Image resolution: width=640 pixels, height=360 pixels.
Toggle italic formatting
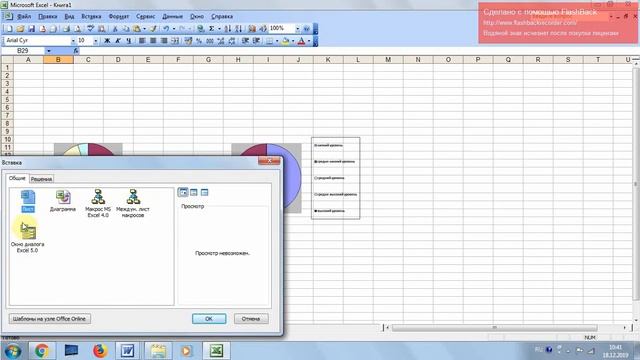118,41
